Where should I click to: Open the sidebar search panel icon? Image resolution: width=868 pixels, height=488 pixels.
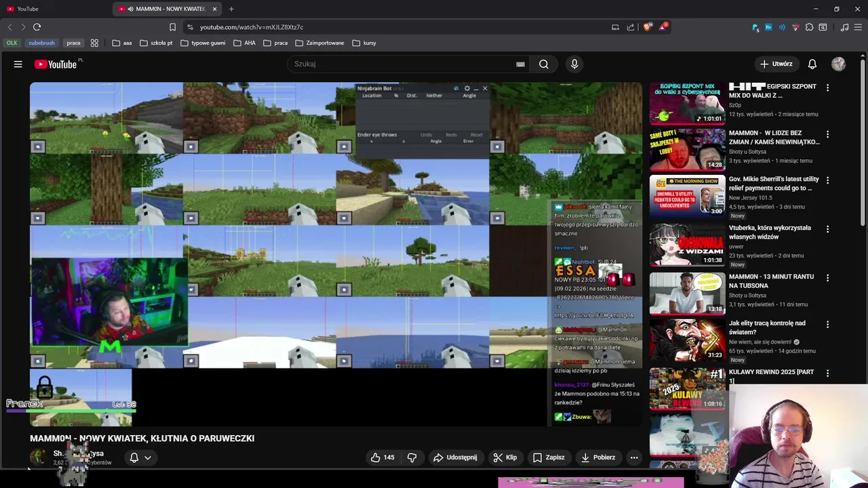click(823, 27)
